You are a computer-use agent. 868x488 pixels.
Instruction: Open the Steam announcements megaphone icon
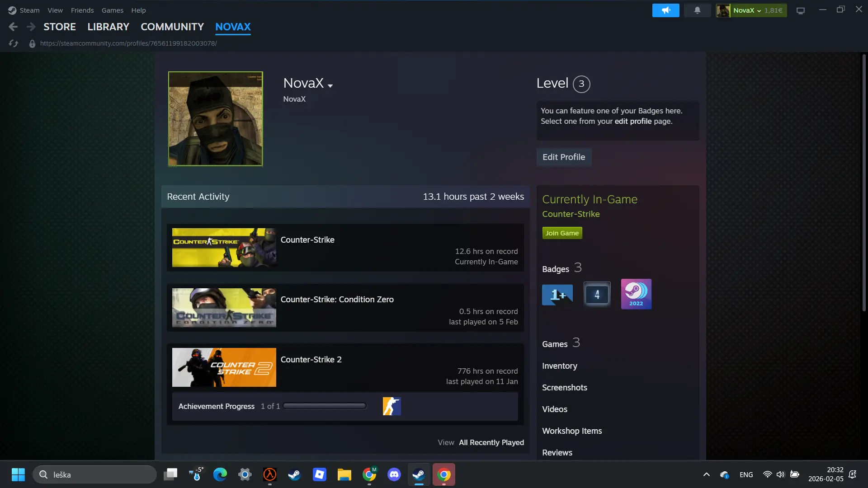tap(665, 10)
